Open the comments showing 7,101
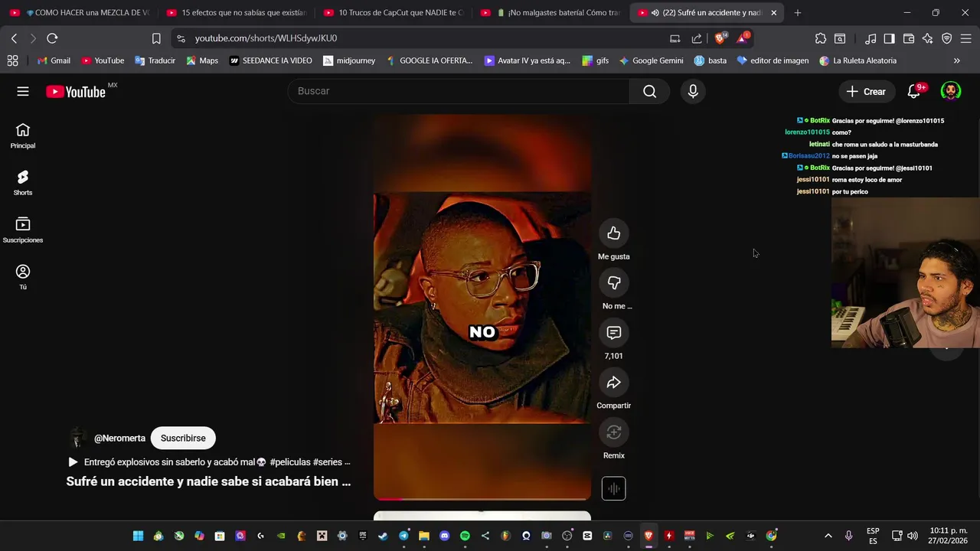The height and width of the screenshot is (551, 980). (x=613, y=333)
